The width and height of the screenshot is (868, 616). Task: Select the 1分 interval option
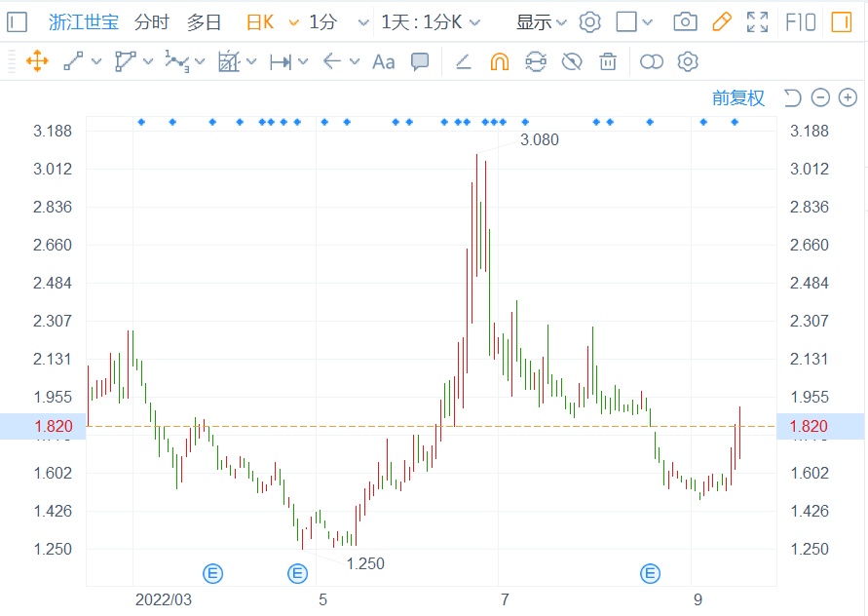[x=322, y=22]
